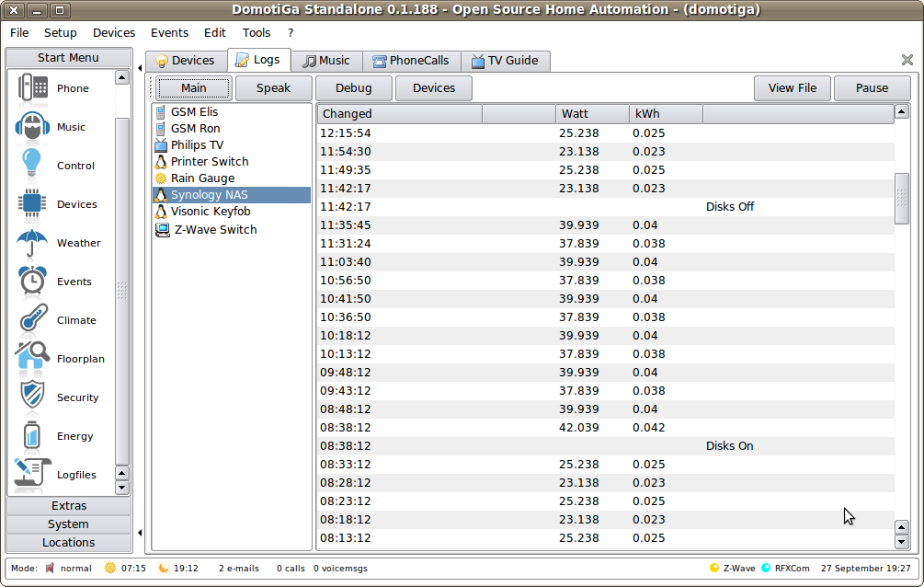The width and height of the screenshot is (924, 587).
Task: Open the Music headphones icon in sidebar
Action: tap(32, 127)
